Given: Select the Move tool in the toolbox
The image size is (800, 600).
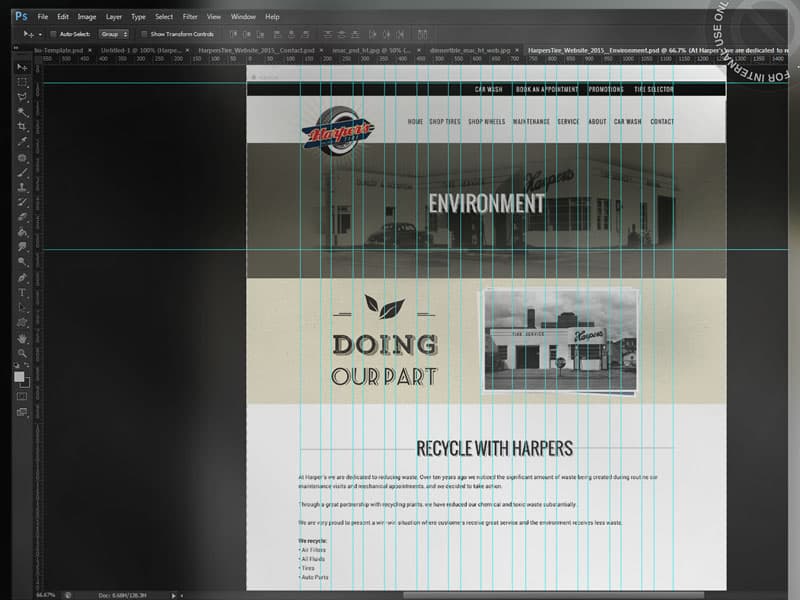Looking at the screenshot, I should [x=22, y=67].
